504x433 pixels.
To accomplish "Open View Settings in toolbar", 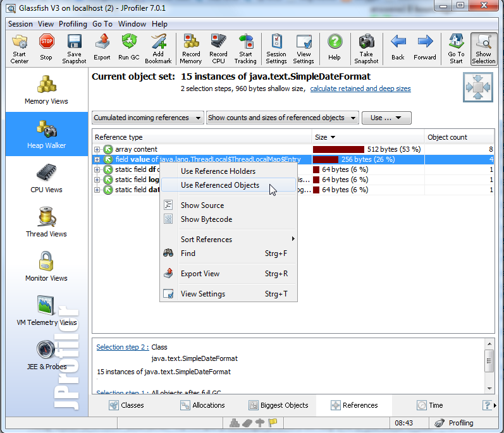I will pos(304,49).
